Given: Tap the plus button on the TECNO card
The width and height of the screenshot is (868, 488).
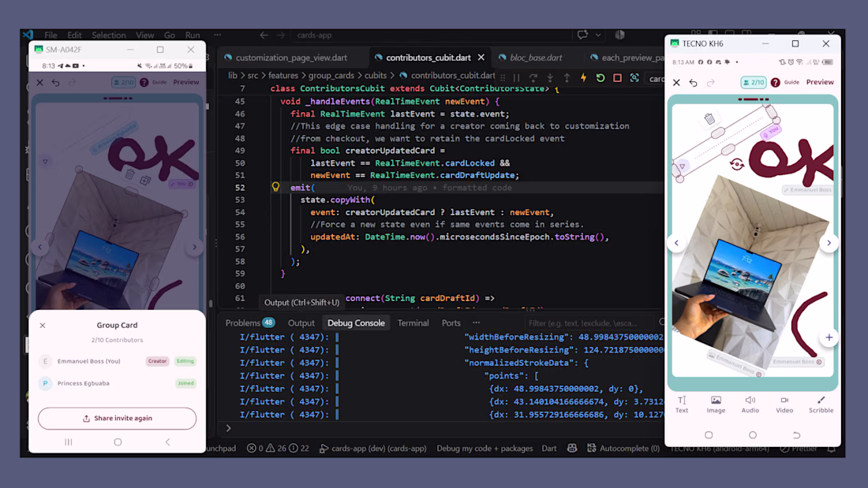Looking at the screenshot, I should 829,337.
